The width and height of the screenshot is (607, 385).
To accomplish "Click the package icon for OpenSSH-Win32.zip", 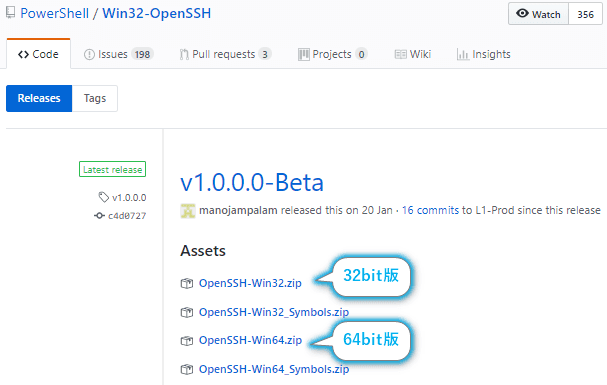I will point(187,284).
